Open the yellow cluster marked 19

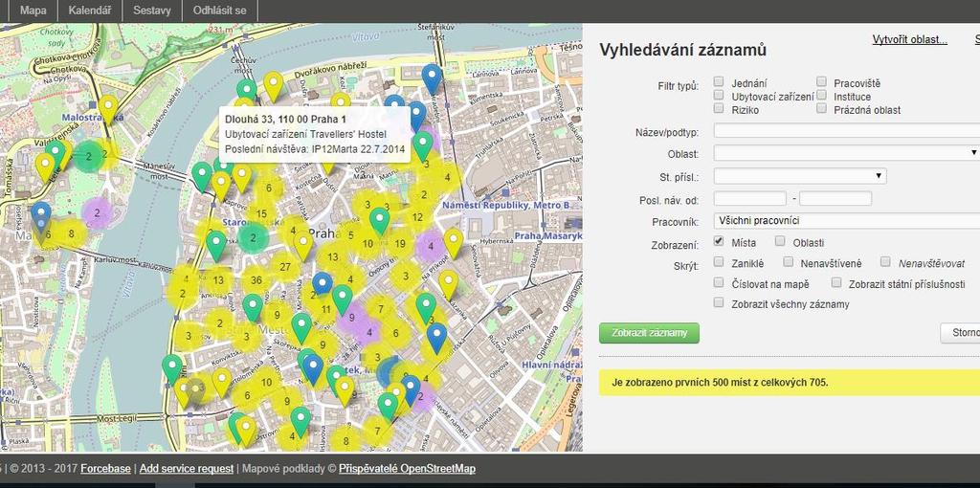(x=400, y=244)
